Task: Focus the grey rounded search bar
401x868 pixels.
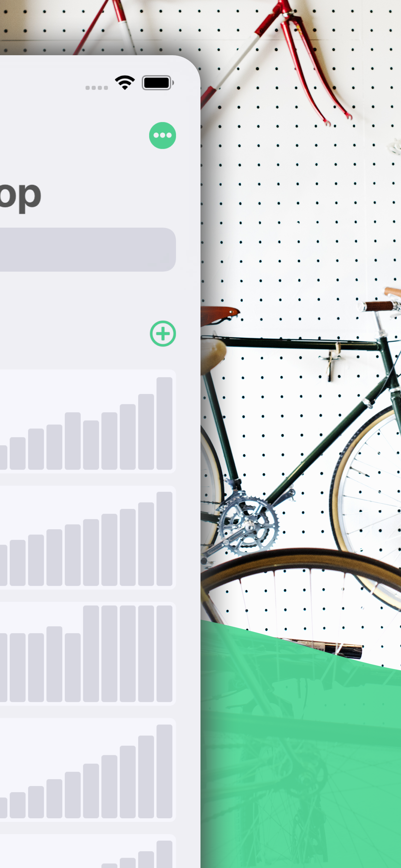Action: pos(87,250)
